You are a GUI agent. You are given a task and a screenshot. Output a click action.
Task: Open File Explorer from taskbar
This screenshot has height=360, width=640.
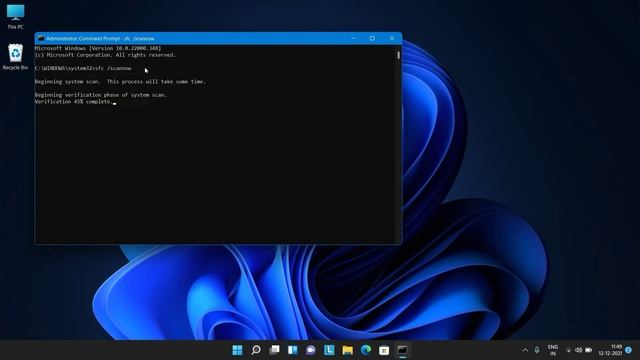point(347,350)
